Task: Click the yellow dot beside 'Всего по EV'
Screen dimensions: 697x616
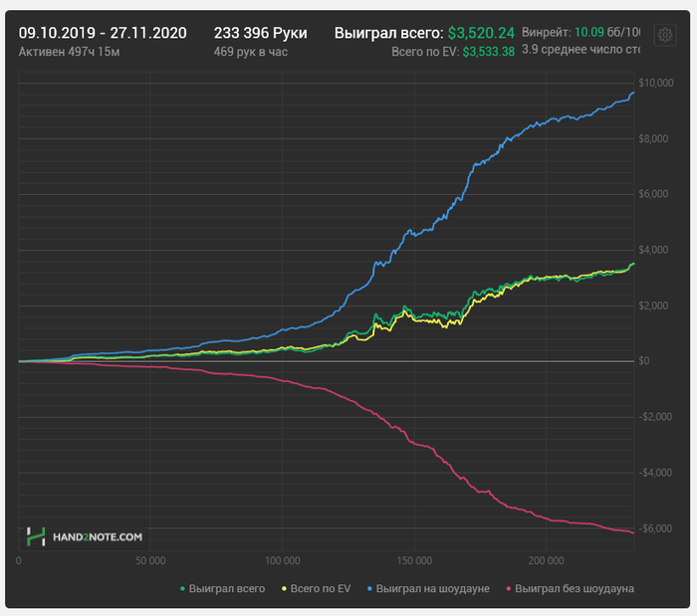Action: click(284, 589)
